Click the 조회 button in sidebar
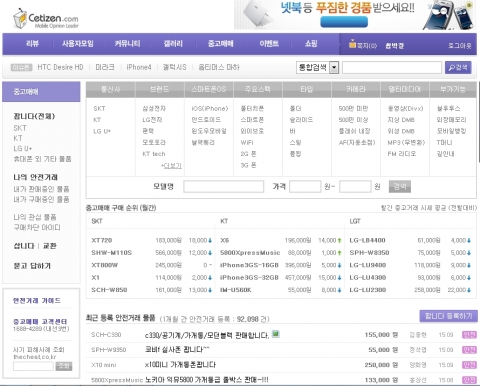Image resolution: width=480 pixels, height=386 pixels. pyautogui.click(x=64, y=366)
